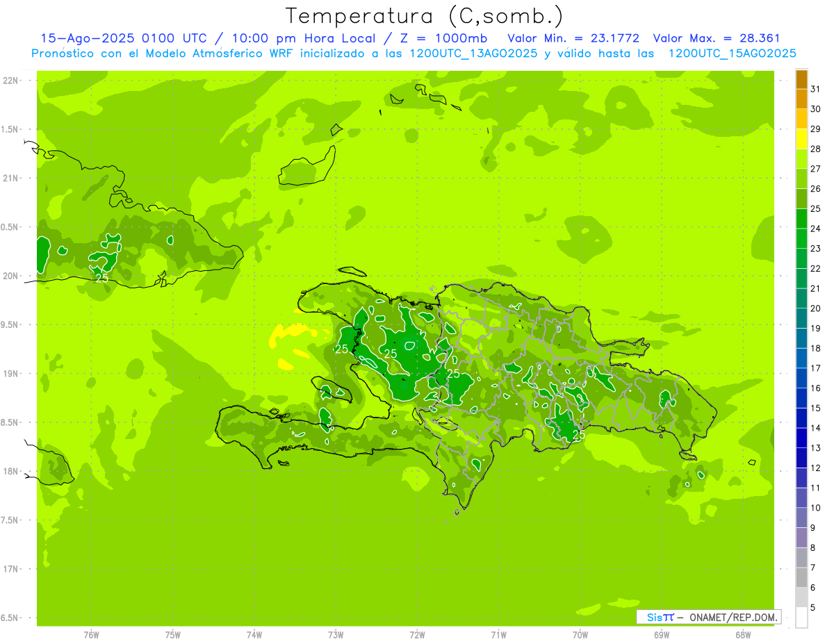Pick the orange legend swatch between 30 and 31
Viewport: 834px width, 644px height.
click(x=801, y=98)
